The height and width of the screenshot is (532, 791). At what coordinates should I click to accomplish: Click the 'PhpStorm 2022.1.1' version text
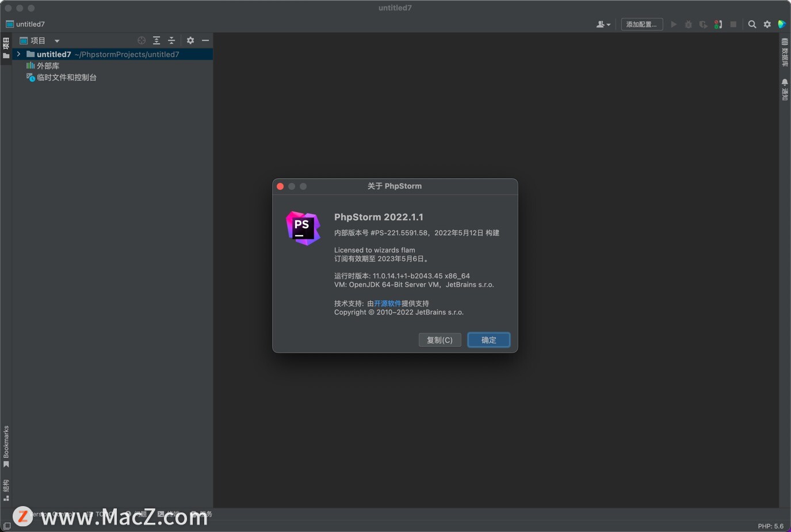pos(379,217)
